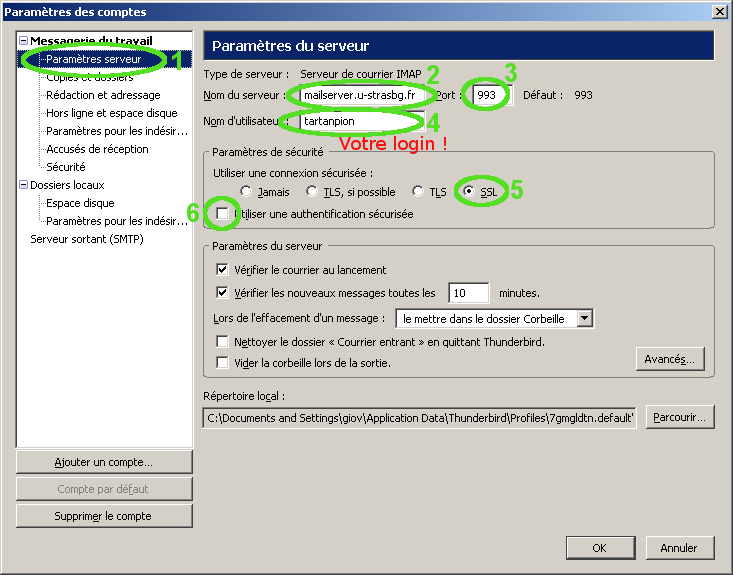Select Accusés de réception entry
The width and height of the screenshot is (733, 575).
(x=97, y=149)
